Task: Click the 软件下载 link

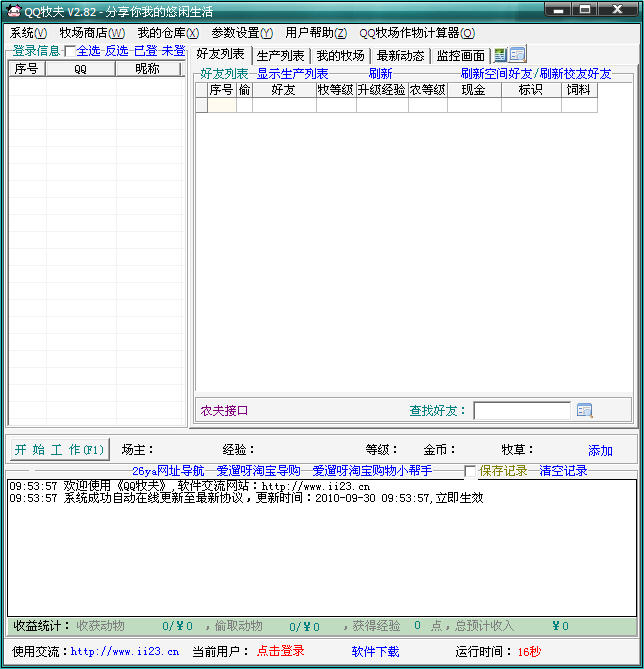Action: pos(376,652)
